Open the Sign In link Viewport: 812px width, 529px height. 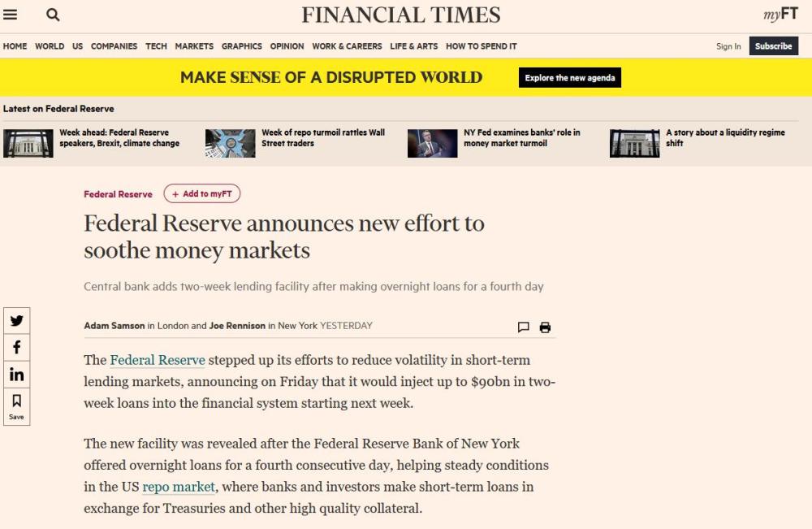click(728, 46)
